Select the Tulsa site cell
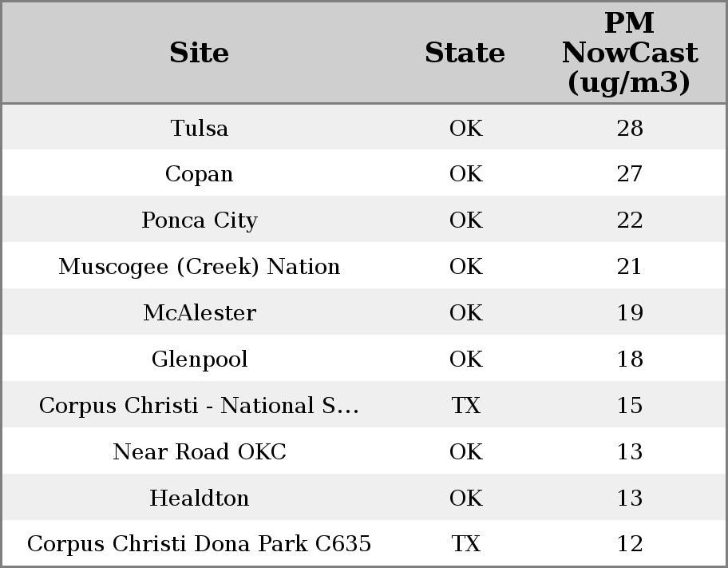728x568 pixels. [199, 128]
